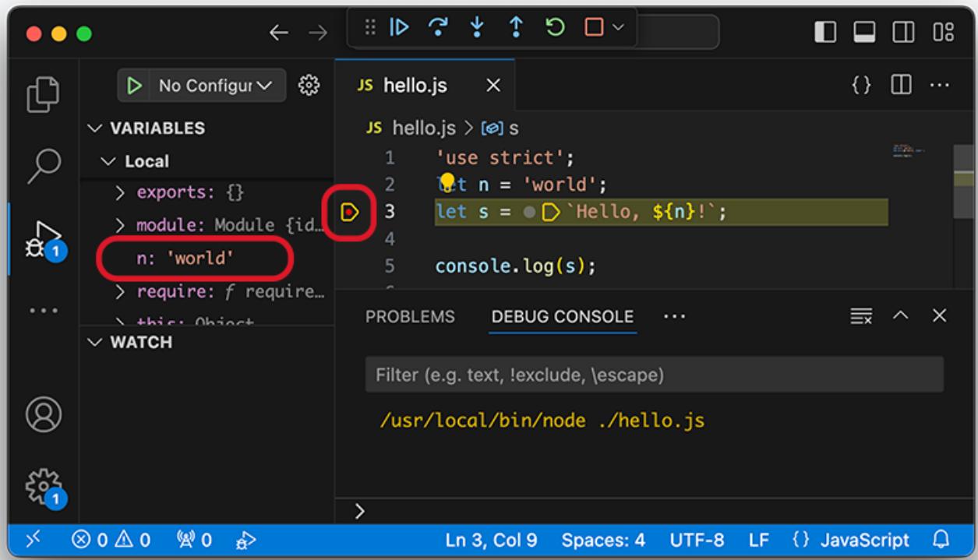978x560 pixels.
Task: Switch to the PROBLEMS panel tab
Action: pos(410,317)
